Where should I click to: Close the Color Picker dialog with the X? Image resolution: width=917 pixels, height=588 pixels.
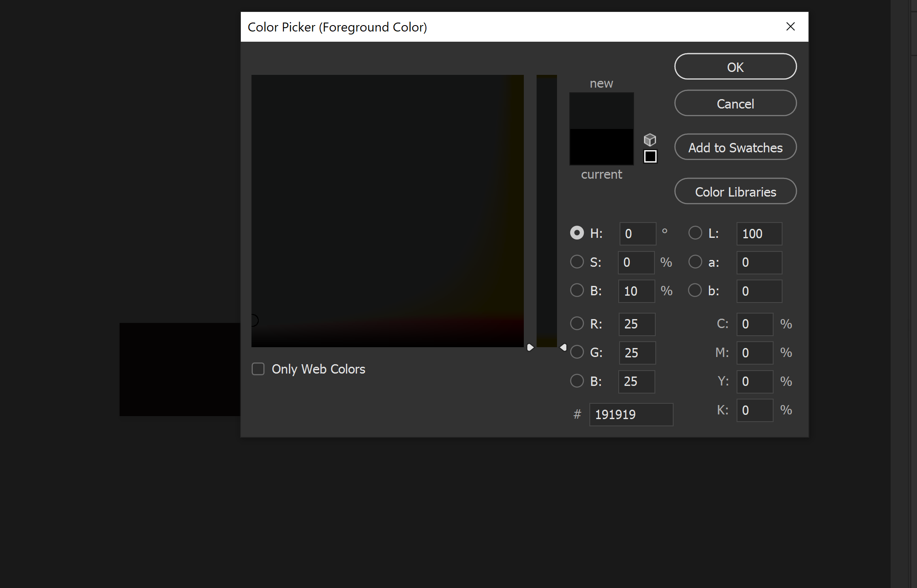(x=790, y=26)
